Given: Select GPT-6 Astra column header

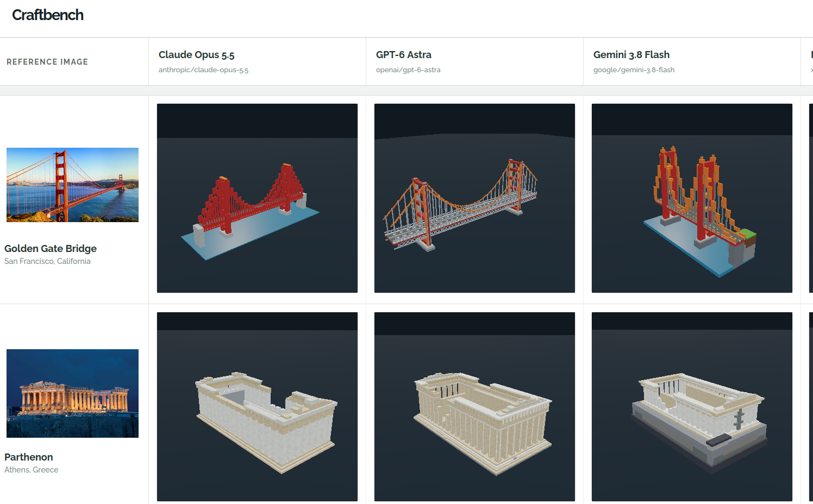Looking at the screenshot, I should [x=404, y=55].
